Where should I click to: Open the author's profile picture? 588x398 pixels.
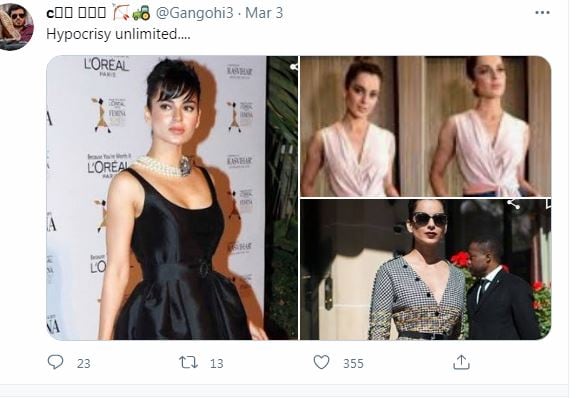point(14,27)
